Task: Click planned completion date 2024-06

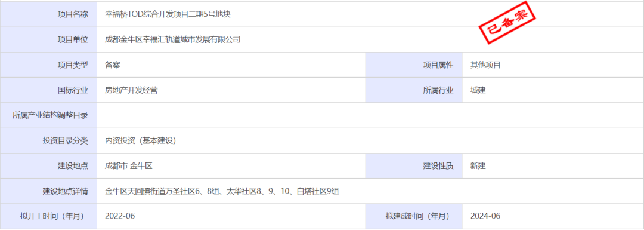Action: click(x=485, y=216)
